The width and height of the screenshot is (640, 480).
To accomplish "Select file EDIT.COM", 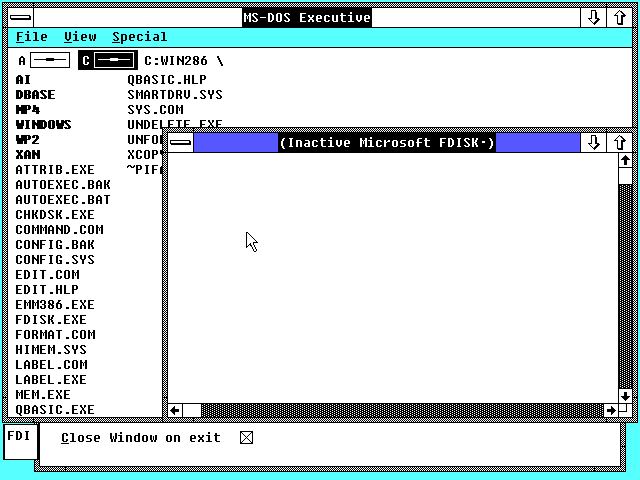I will click(47, 275).
